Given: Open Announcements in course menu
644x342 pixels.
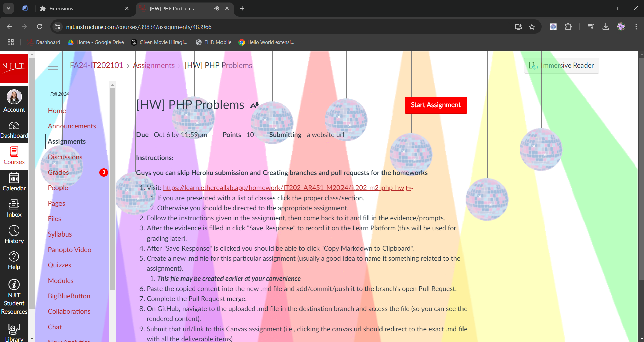Looking at the screenshot, I should point(72,126).
